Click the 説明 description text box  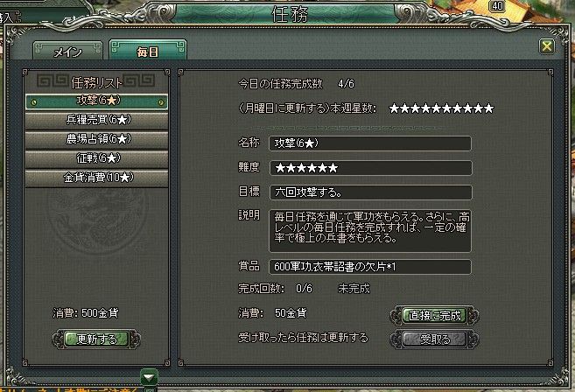click(370, 231)
